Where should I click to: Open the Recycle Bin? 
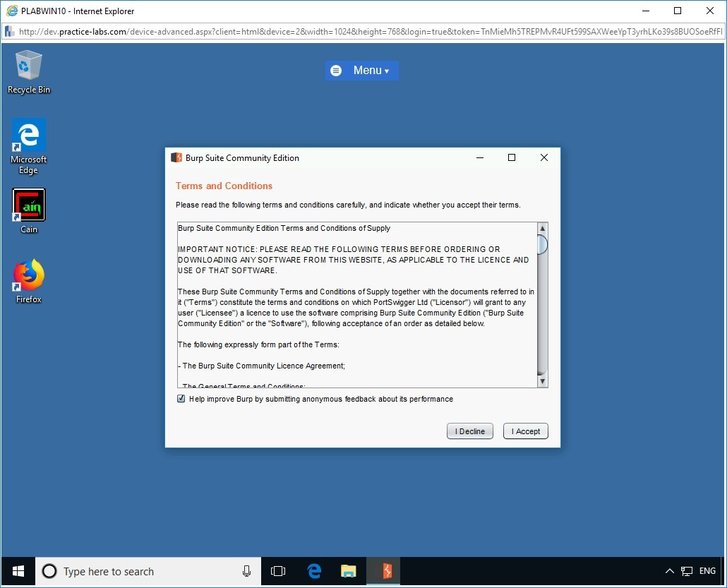pyautogui.click(x=28, y=64)
